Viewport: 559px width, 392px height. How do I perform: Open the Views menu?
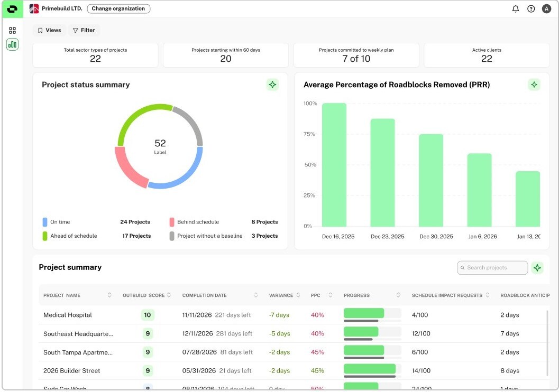pyautogui.click(x=49, y=31)
